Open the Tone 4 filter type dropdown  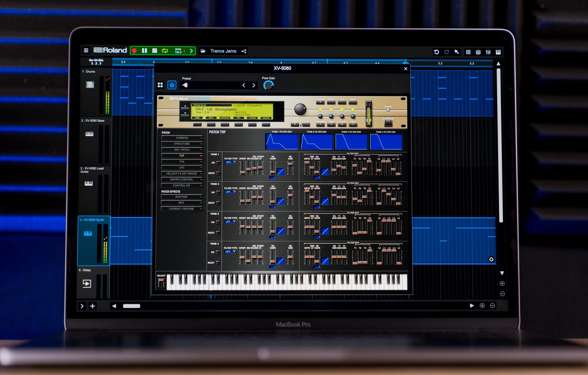pos(230,252)
